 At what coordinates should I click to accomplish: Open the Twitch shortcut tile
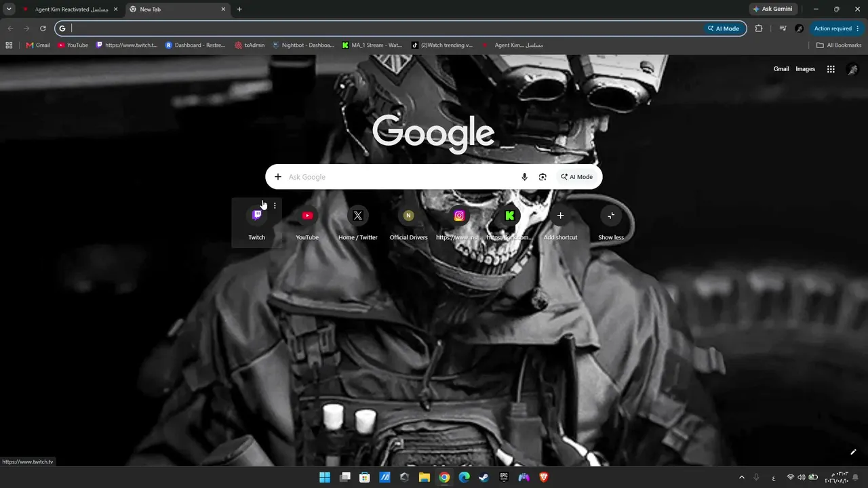[x=256, y=223]
